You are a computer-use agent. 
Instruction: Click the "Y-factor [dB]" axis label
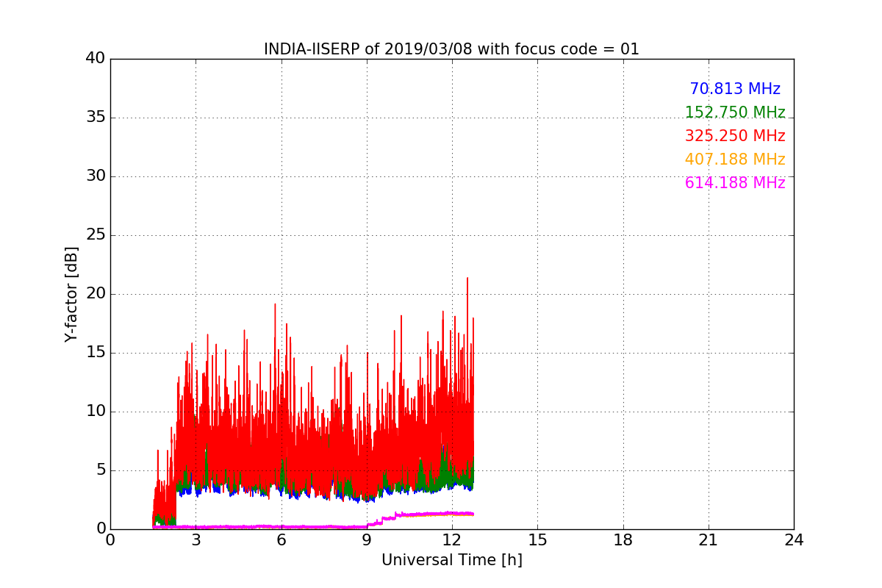click(x=71, y=294)
